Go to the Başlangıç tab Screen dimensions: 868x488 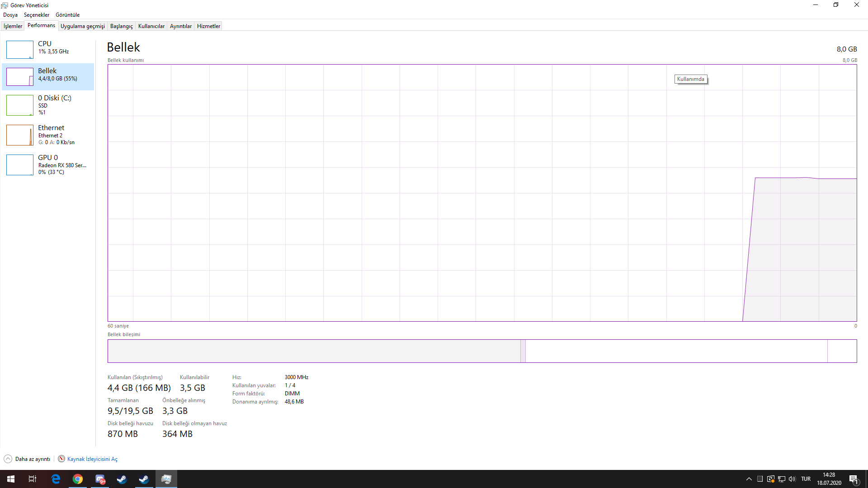tap(122, 26)
